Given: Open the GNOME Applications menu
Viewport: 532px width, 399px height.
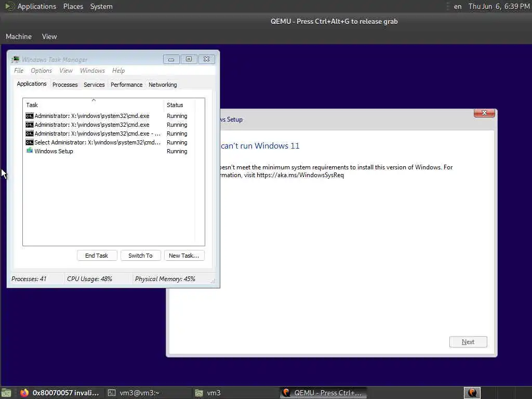Looking at the screenshot, I should [x=37, y=6].
